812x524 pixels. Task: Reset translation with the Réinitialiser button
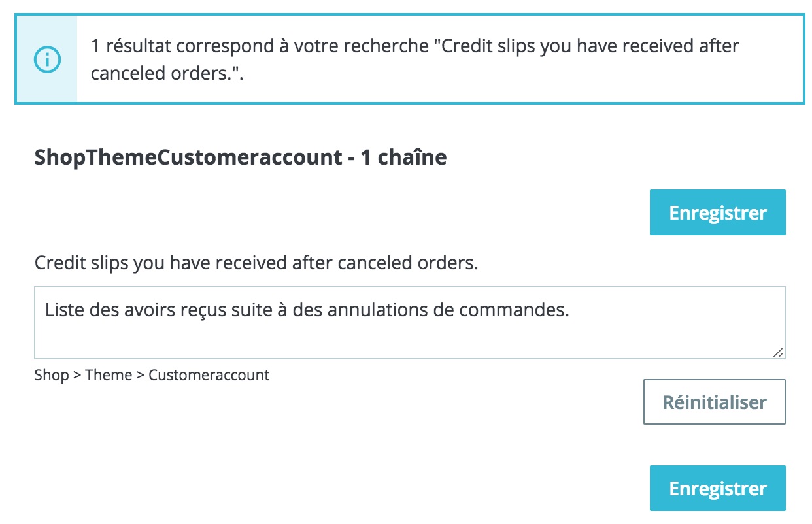714,402
